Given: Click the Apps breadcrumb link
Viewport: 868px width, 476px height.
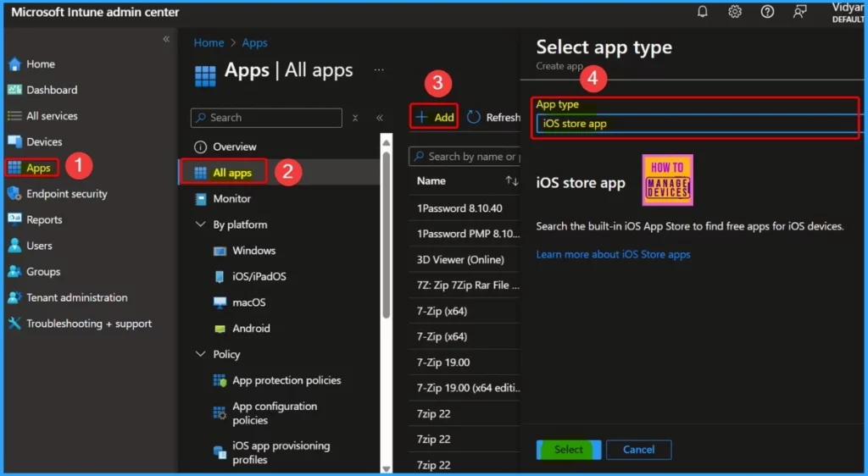Looking at the screenshot, I should pyautogui.click(x=254, y=42).
